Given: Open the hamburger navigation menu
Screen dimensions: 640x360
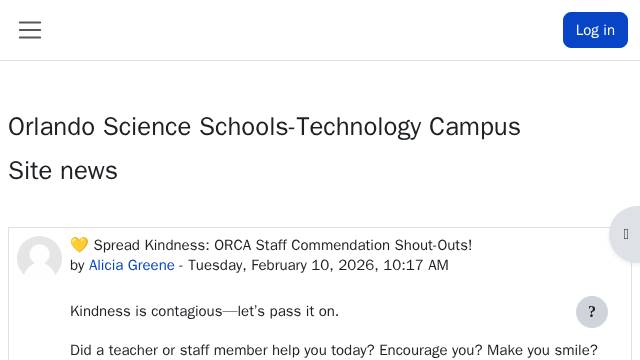Looking at the screenshot, I should point(30,30).
